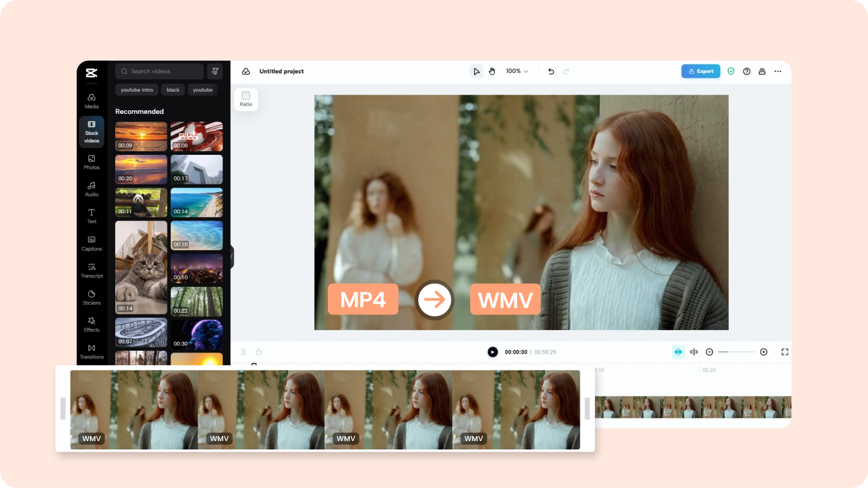This screenshot has width=868, height=488.
Task: Select the Hand tool above the preview
Action: point(492,71)
